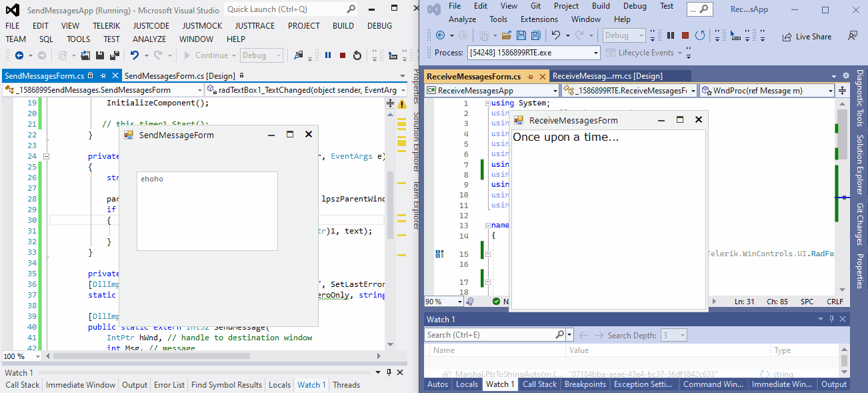The image size is (868, 393).
Task: Click the Live Share icon in the top-right toolbar
Action: pyautogui.click(x=807, y=37)
